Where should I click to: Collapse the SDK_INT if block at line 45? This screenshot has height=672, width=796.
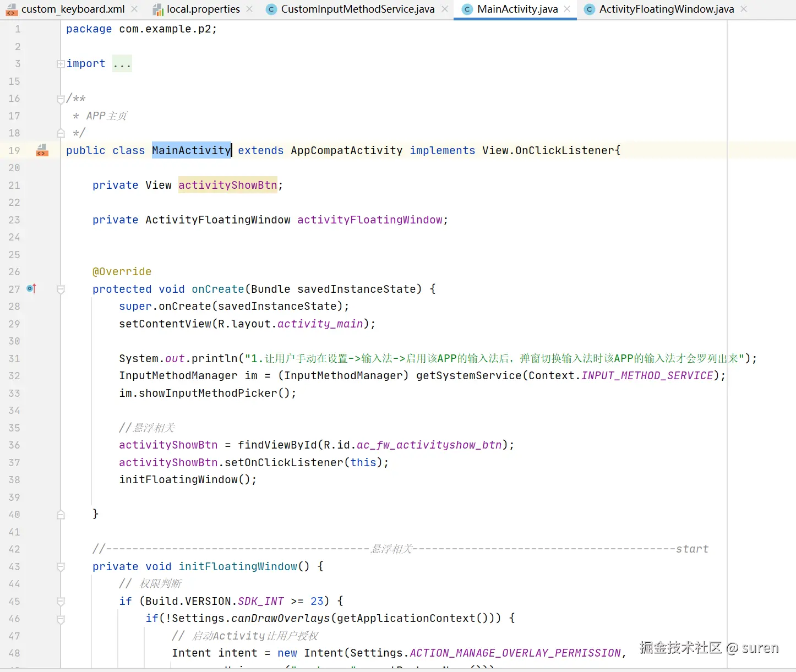61,602
